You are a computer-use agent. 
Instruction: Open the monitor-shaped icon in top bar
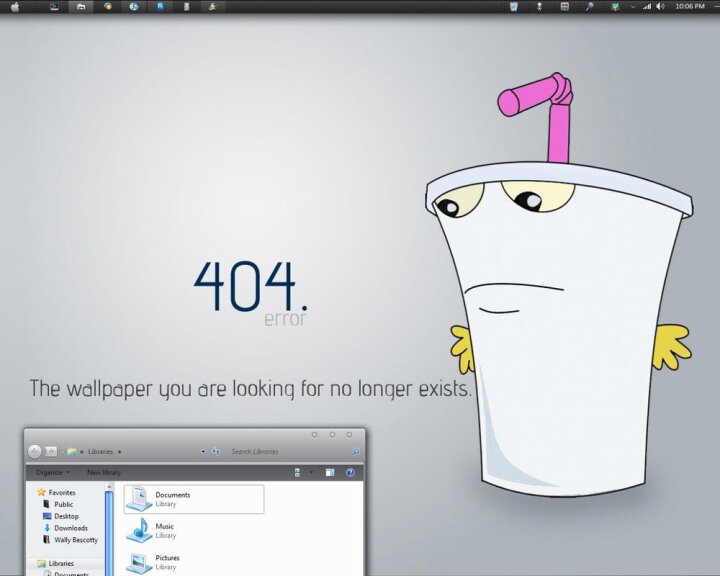(54, 7)
